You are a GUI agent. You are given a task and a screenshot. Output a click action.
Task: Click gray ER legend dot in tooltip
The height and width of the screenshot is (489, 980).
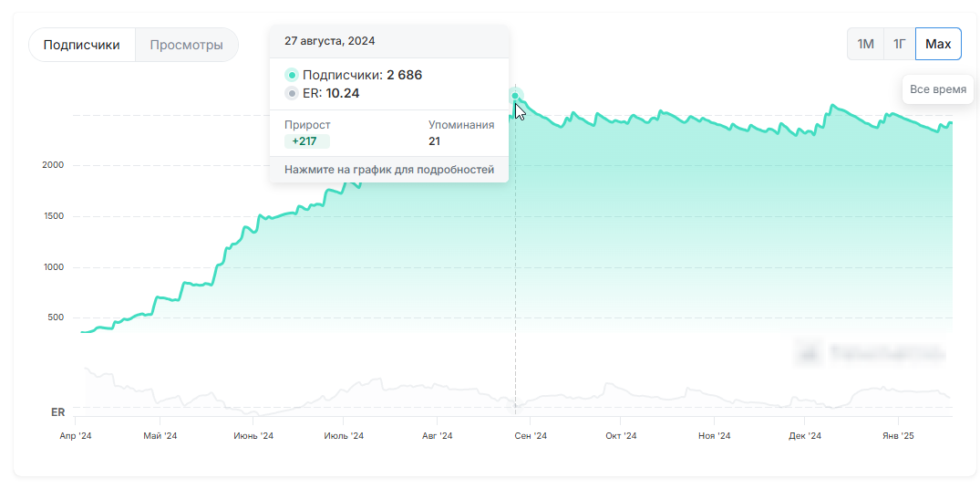pos(292,93)
